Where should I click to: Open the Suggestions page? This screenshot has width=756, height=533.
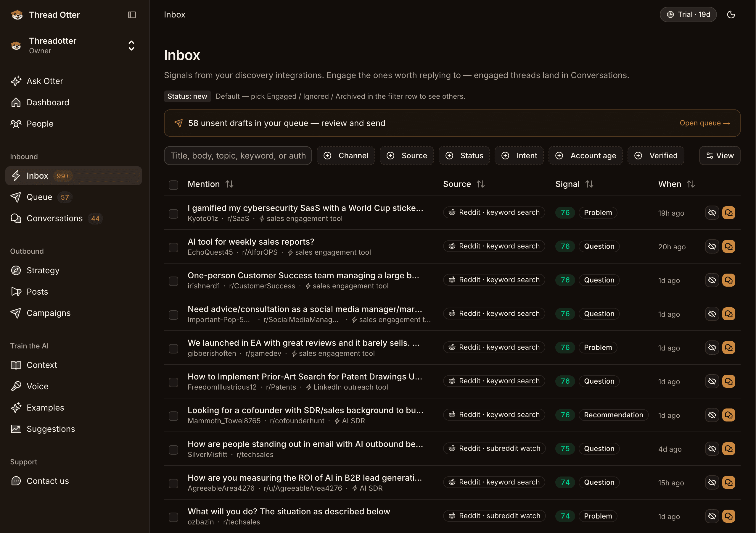[74, 429]
